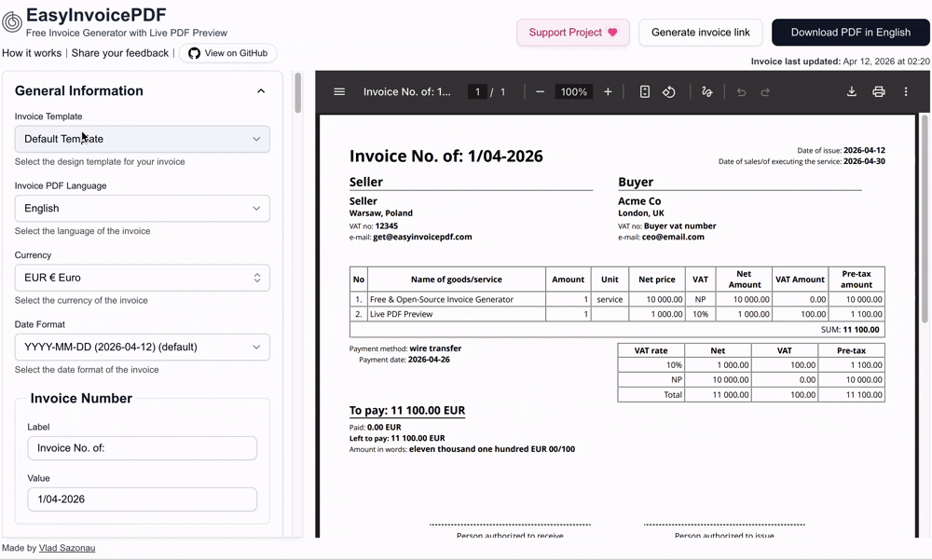
Task: Click the undo icon in PDF toolbar
Action: pos(741,91)
